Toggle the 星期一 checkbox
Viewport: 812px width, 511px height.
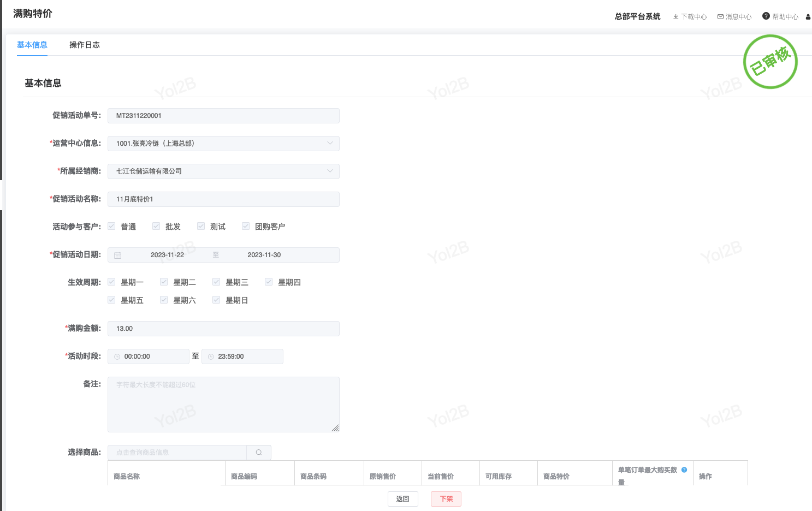(111, 282)
